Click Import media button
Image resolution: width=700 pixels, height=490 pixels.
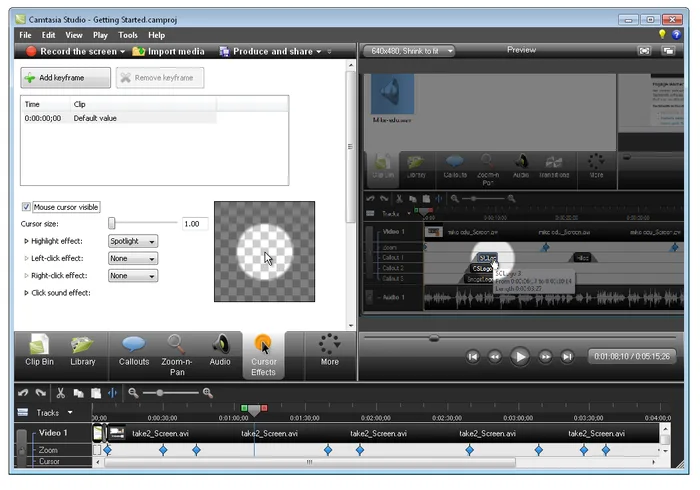[x=169, y=51]
